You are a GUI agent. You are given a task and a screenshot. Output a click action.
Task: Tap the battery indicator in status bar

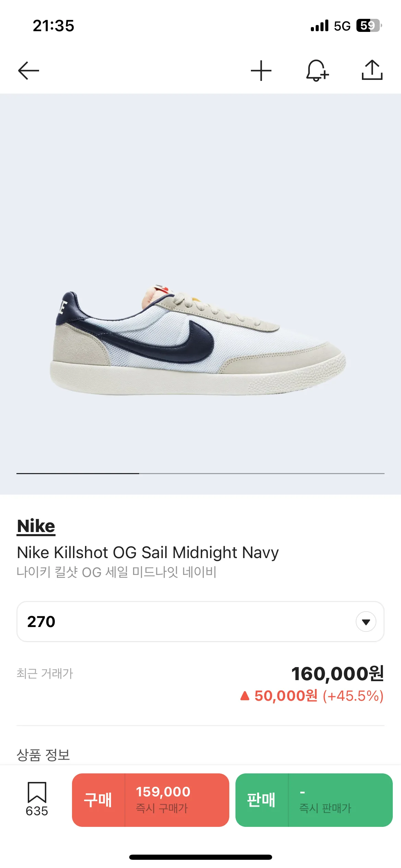(368, 26)
